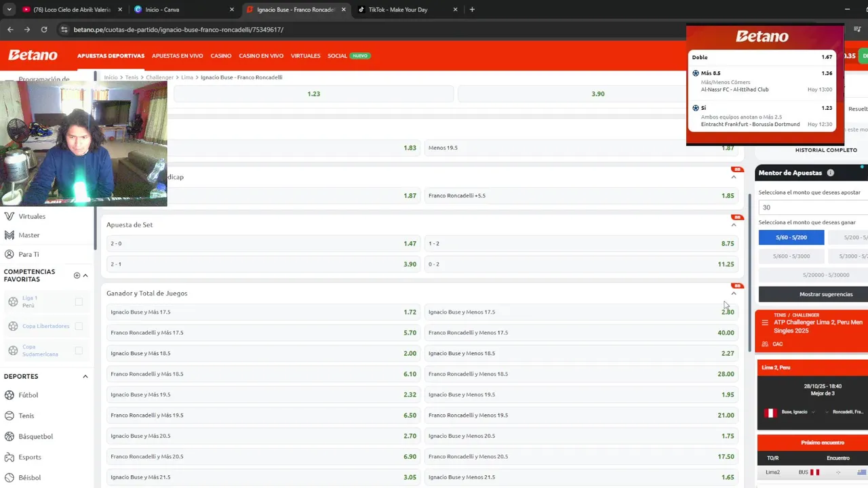This screenshot has width=868, height=488.
Task: Click the Lima breadcrumb link
Action: pyautogui.click(x=187, y=77)
